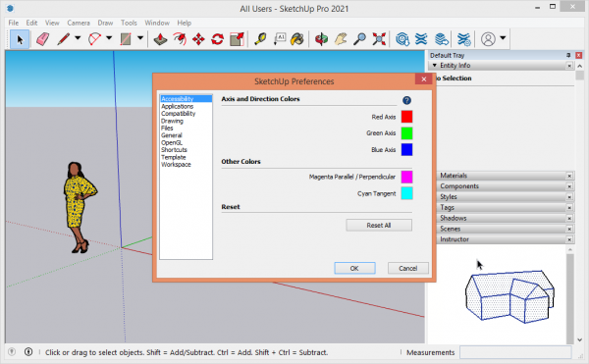Click the layered-box icon after Extension Warehouse
Screen dimensions: 589x364
tap(442, 39)
